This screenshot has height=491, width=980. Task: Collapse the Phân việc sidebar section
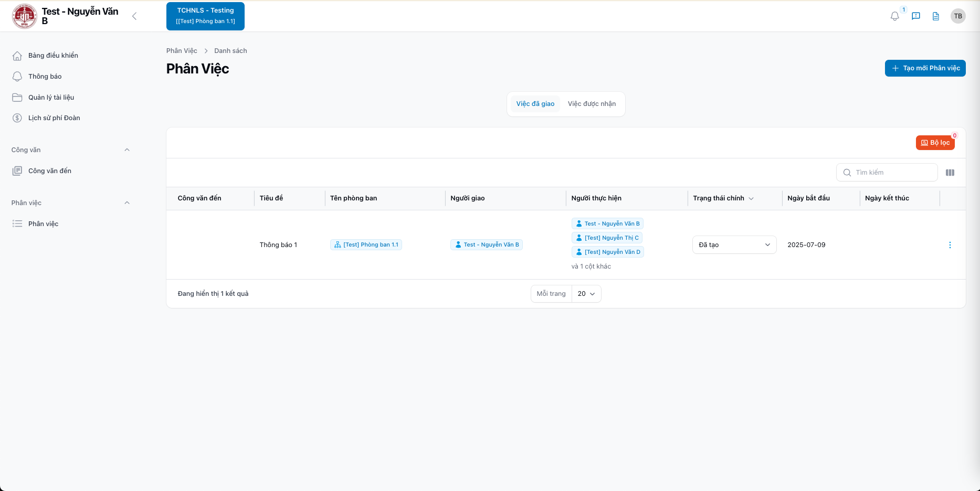pyautogui.click(x=127, y=203)
